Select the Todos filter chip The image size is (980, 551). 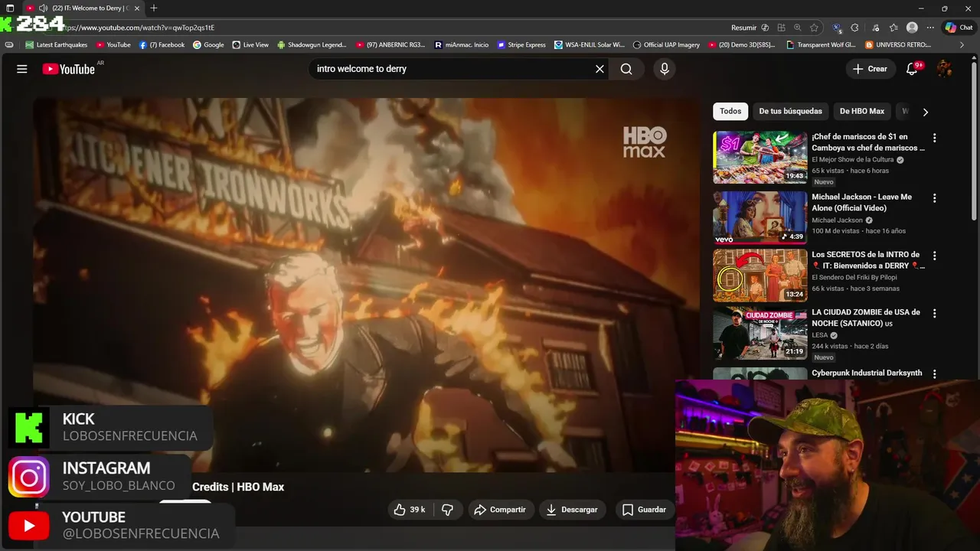730,111
